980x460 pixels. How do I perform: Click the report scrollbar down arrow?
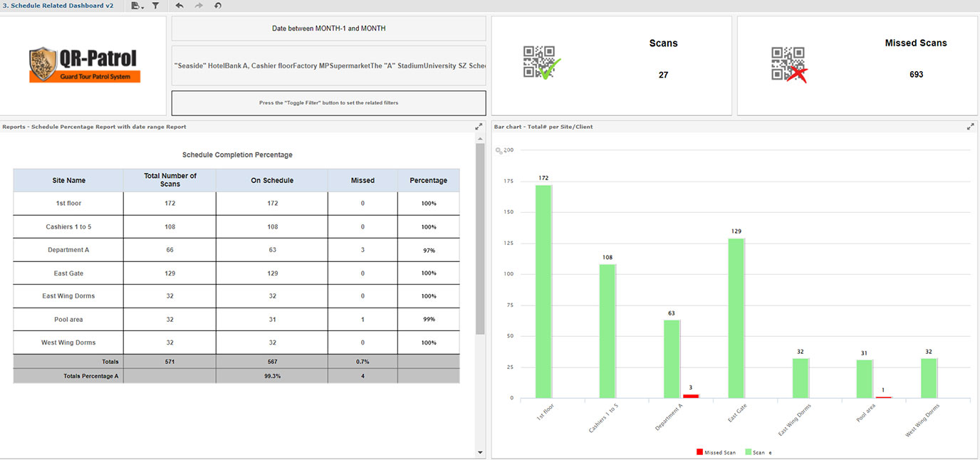[480, 452]
